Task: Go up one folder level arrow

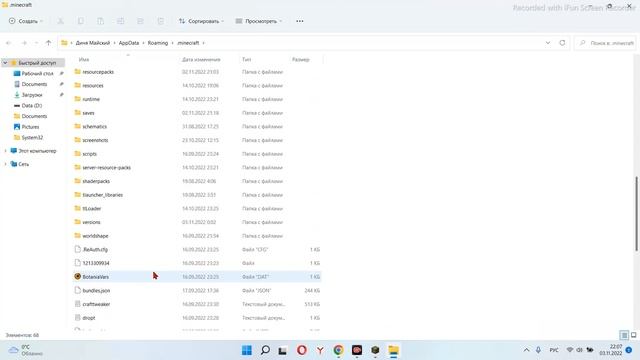Action: pos(49,43)
